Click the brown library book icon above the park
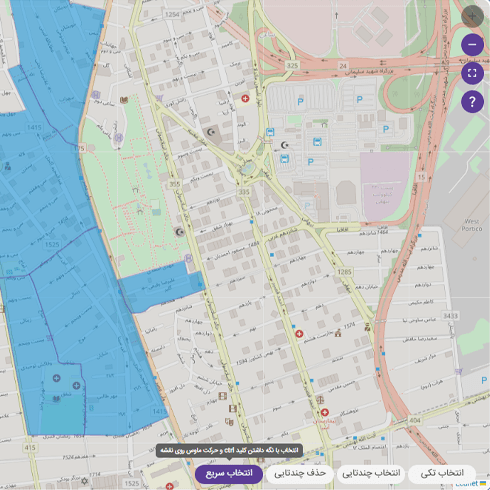 tap(124, 100)
